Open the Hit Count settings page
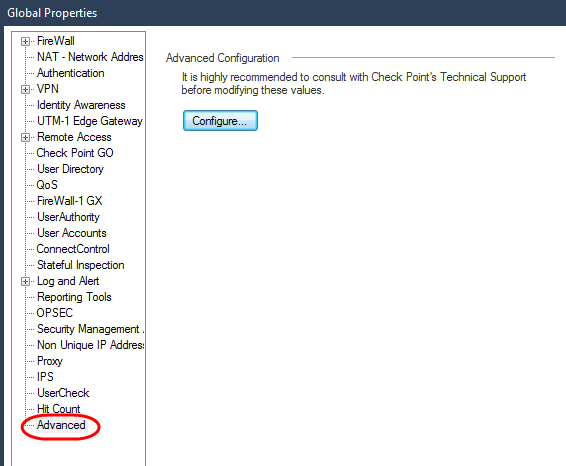 coord(58,409)
